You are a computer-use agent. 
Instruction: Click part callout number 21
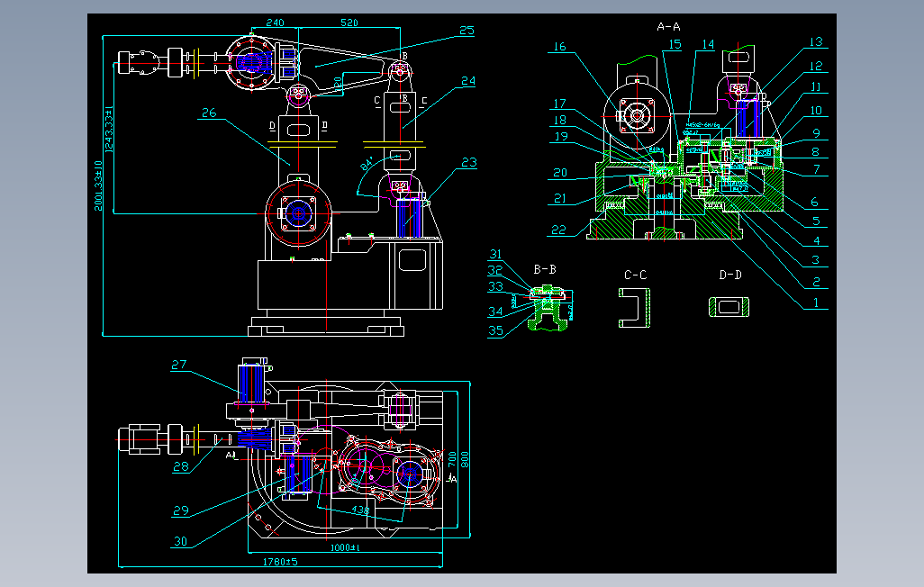click(x=560, y=199)
